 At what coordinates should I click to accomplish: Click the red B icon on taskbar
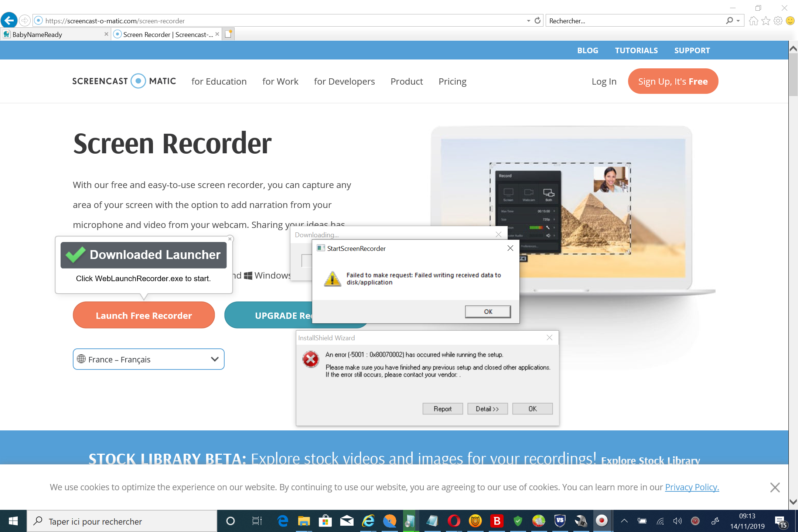[497, 521]
